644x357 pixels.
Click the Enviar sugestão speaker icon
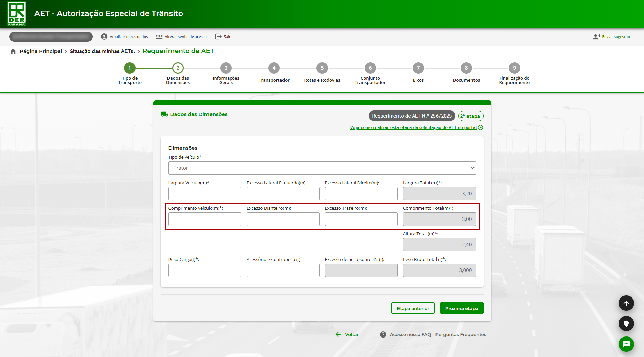coord(596,36)
